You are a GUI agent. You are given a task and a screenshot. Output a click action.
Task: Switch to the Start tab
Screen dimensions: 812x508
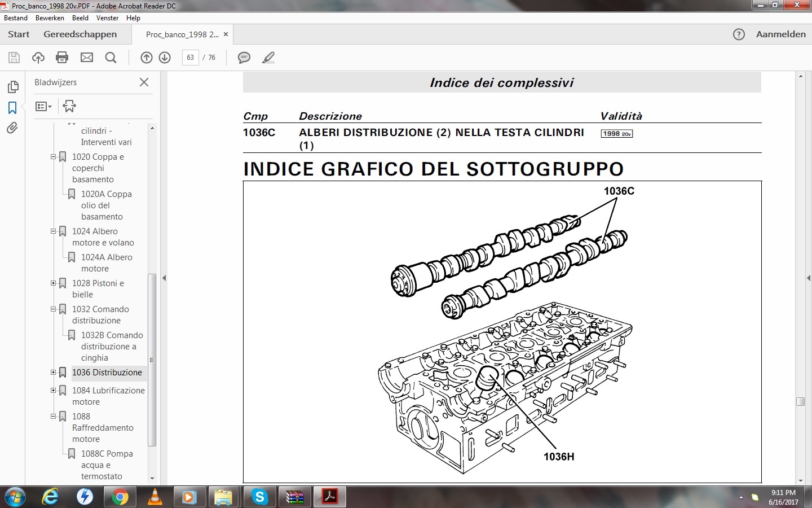click(19, 34)
